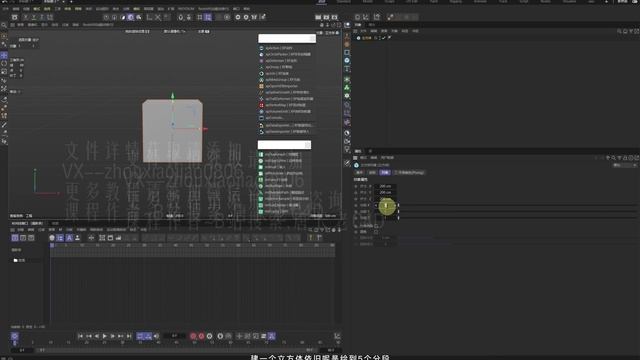Select the Rotate tool in left toolbar
The width and height of the screenshot is (640, 360).
(x=4, y=63)
